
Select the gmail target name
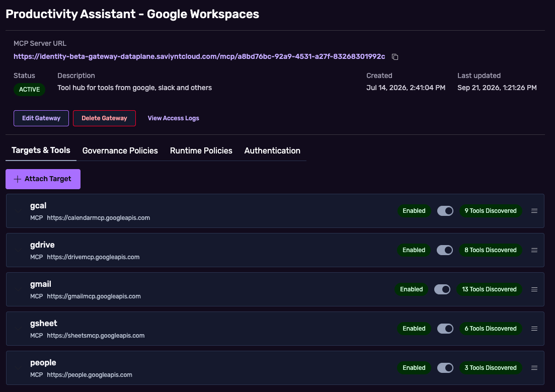(x=41, y=284)
